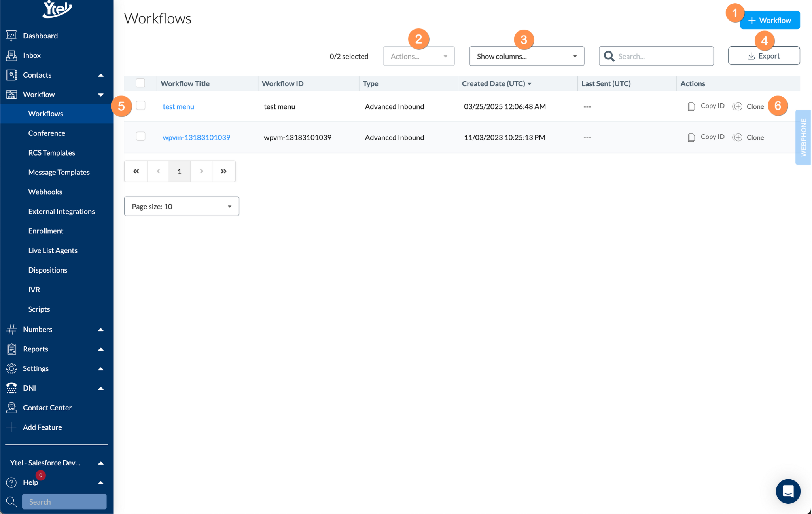812x514 pixels.
Task: Click the Settings gear icon
Action: point(11,368)
